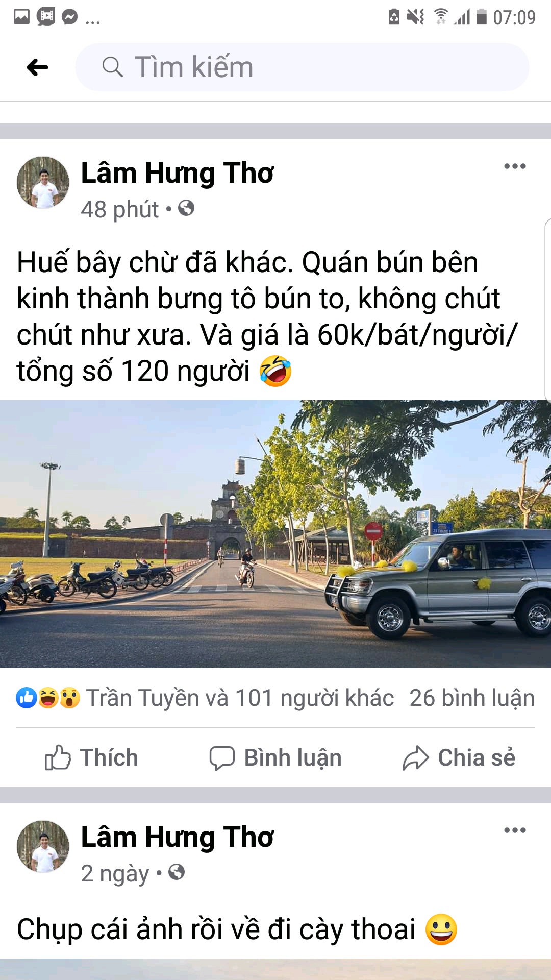Tap public globe icon beside 48 phút

[186, 208]
